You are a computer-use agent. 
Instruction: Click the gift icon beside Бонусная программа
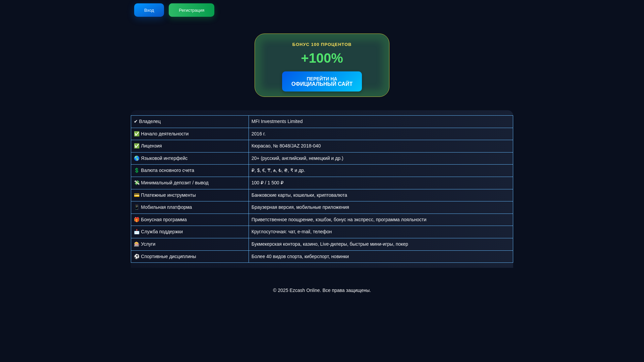pos(137,220)
